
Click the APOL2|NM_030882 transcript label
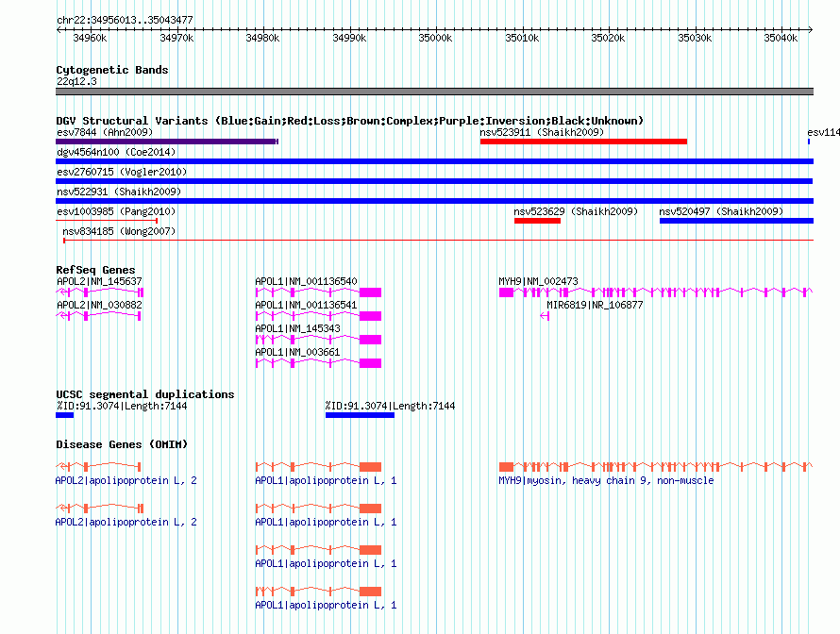click(x=99, y=305)
